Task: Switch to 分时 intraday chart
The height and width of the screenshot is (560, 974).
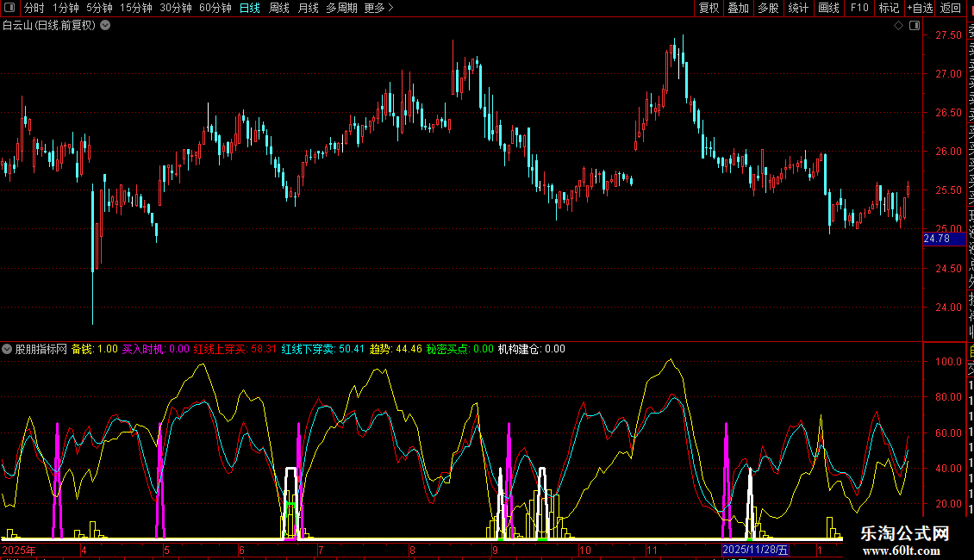Action: point(34,8)
